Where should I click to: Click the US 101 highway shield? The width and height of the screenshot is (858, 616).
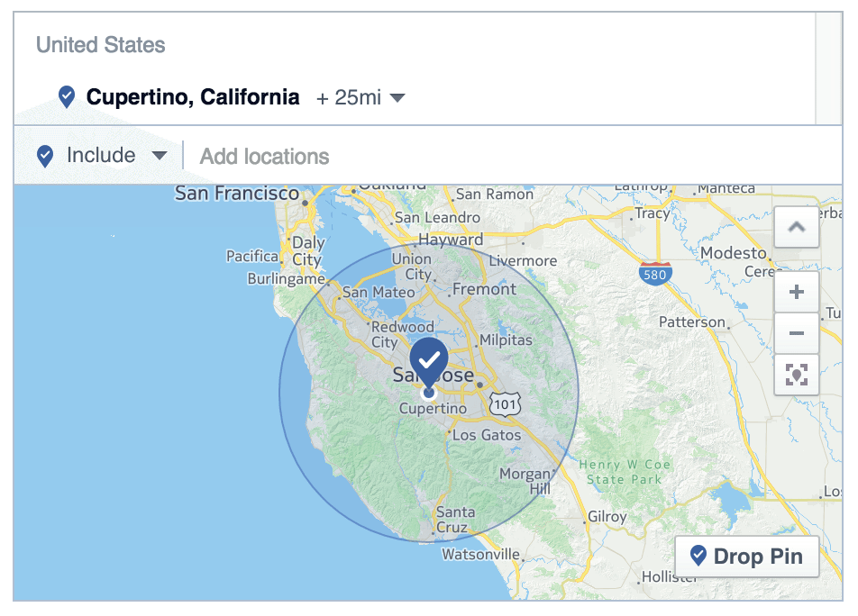[x=505, y=404]
